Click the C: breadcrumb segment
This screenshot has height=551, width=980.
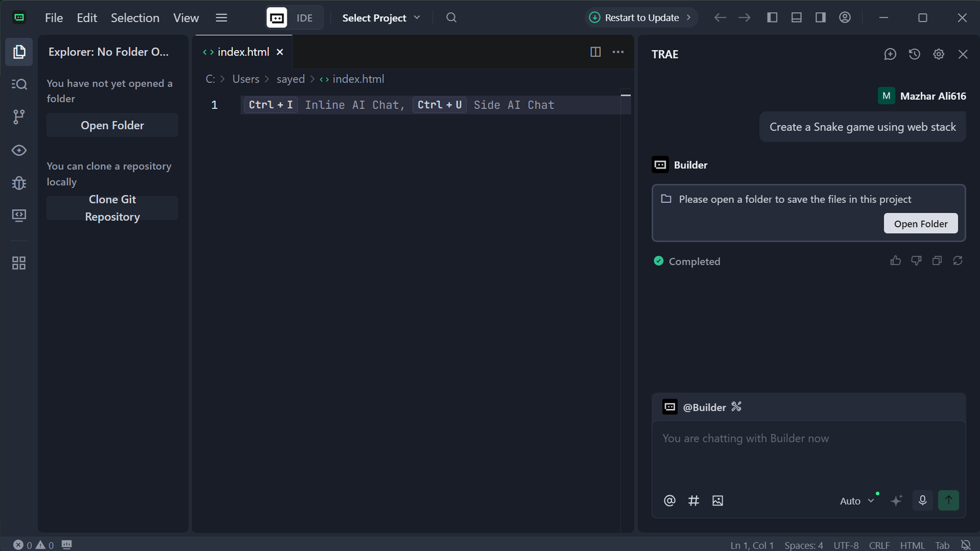pyautogui.click(x=210, y=79)
